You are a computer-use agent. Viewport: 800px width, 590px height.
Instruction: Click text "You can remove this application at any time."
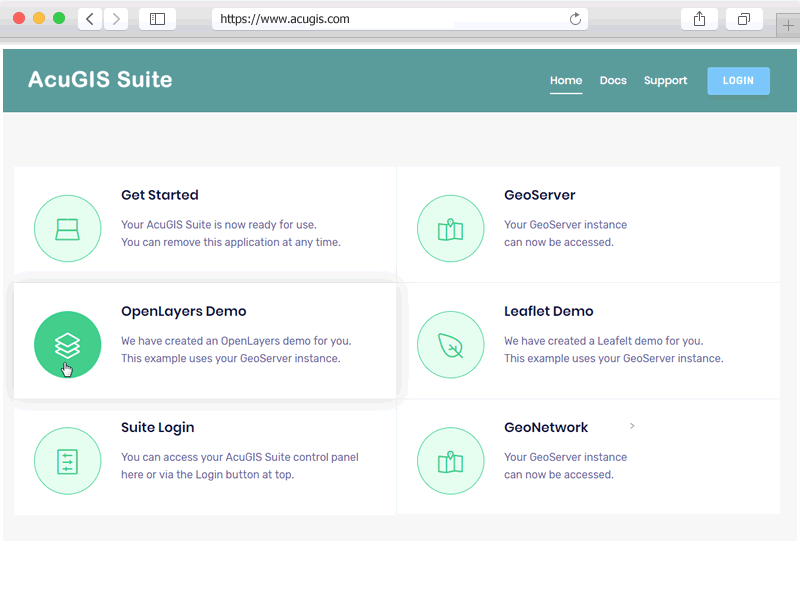coord(231,242)
